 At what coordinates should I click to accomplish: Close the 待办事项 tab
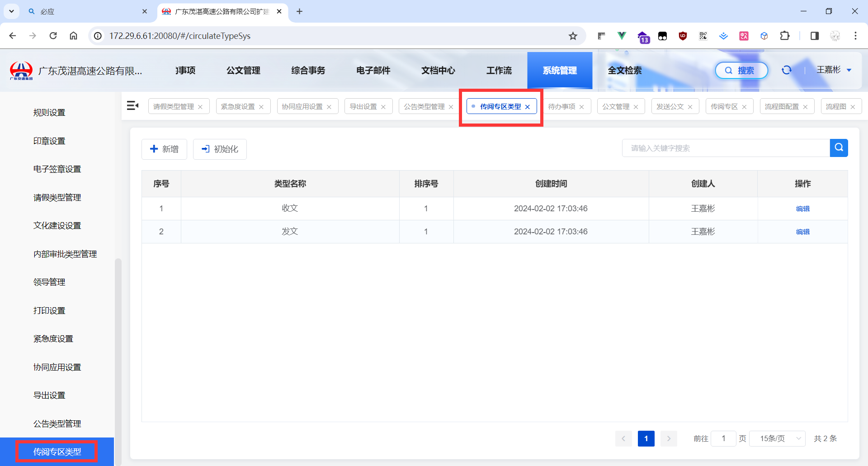click(582, 107)
